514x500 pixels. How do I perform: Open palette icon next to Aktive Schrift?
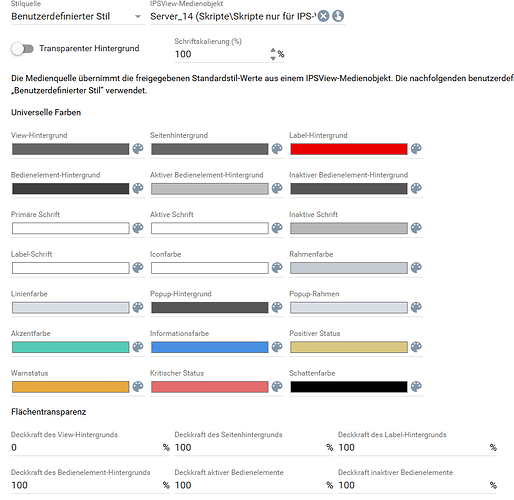pos(277,228)
